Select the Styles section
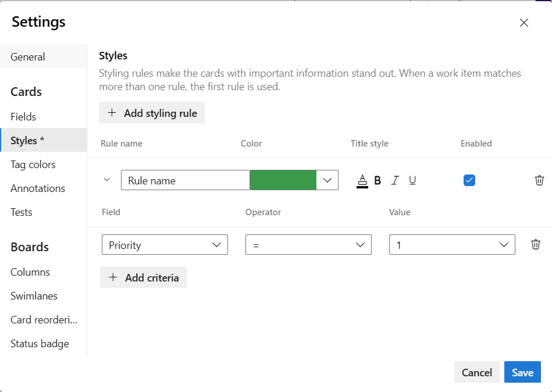Viewport: 552px width, 392px height. [x=43, y=140]
